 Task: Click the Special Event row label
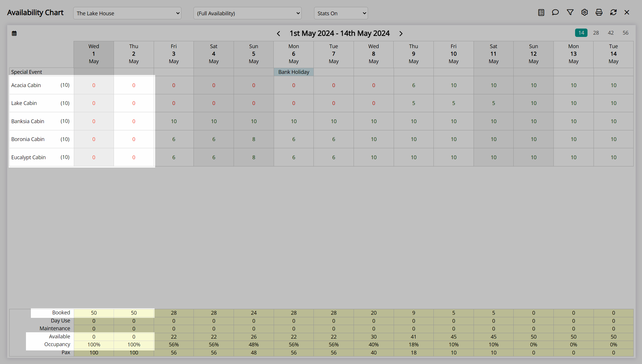27,72
